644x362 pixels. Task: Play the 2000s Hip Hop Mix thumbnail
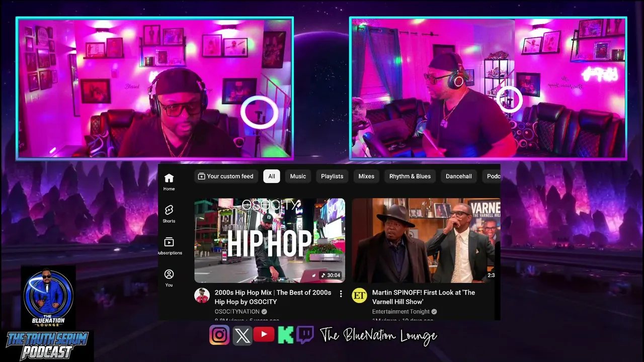point(270,241)
